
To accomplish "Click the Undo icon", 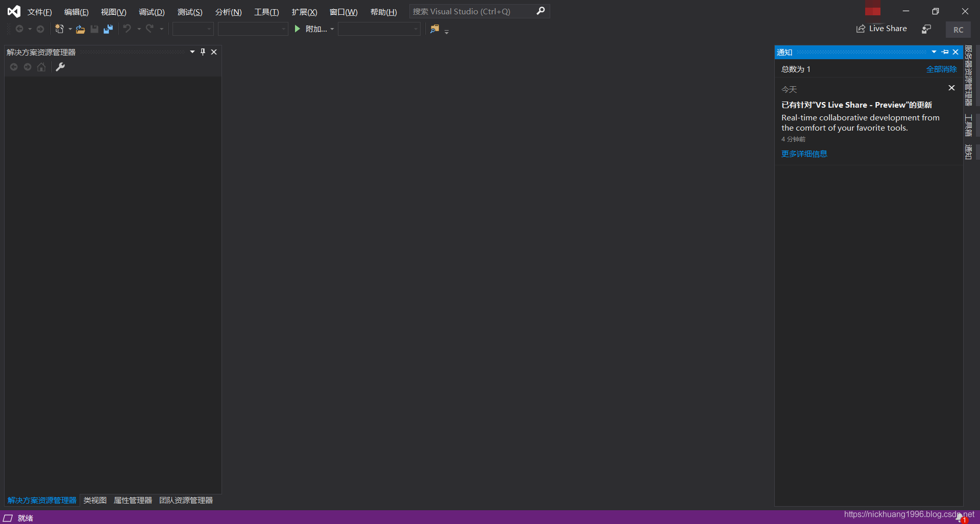I will tap(127, 29).
